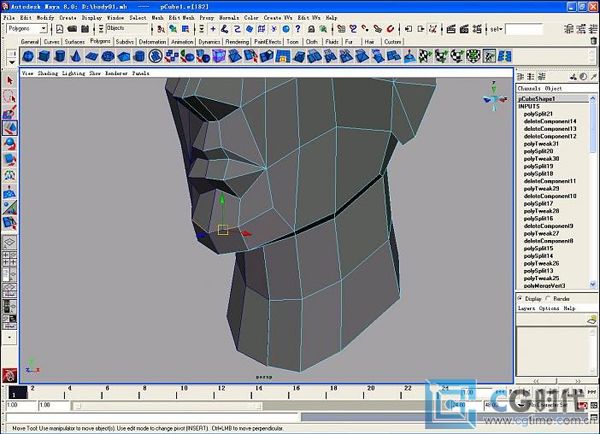Click the Lighting viewport menu
Viewport: 600px width, 434px height.
[73, 73]
